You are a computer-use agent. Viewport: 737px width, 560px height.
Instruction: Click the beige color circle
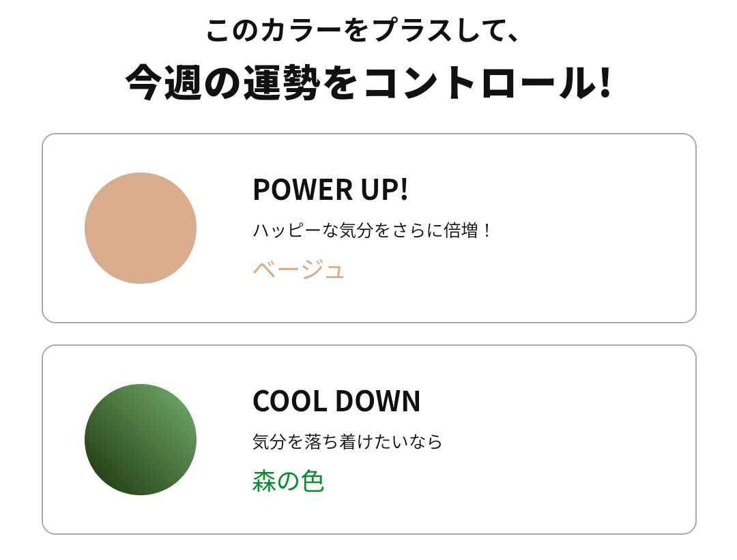pos(141,228)
